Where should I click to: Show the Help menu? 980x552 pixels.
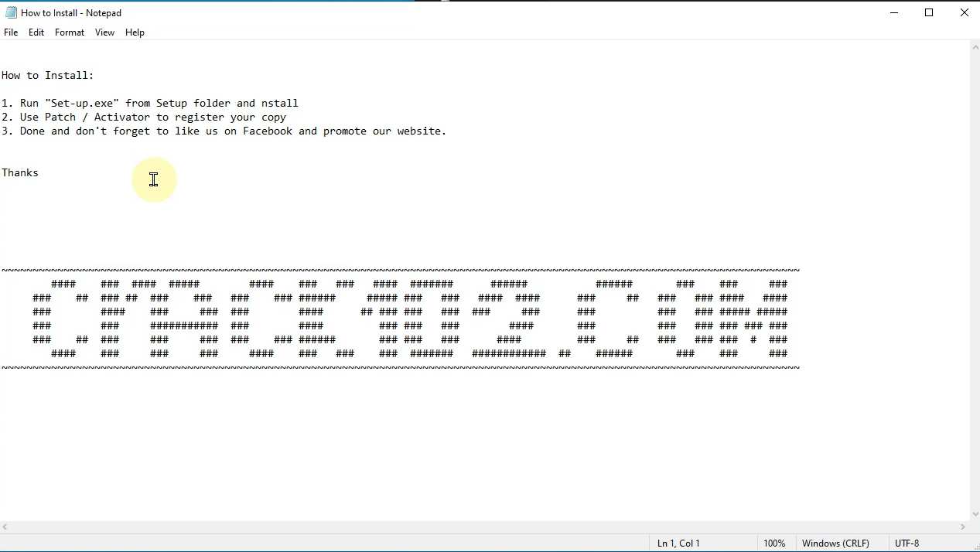135,32
